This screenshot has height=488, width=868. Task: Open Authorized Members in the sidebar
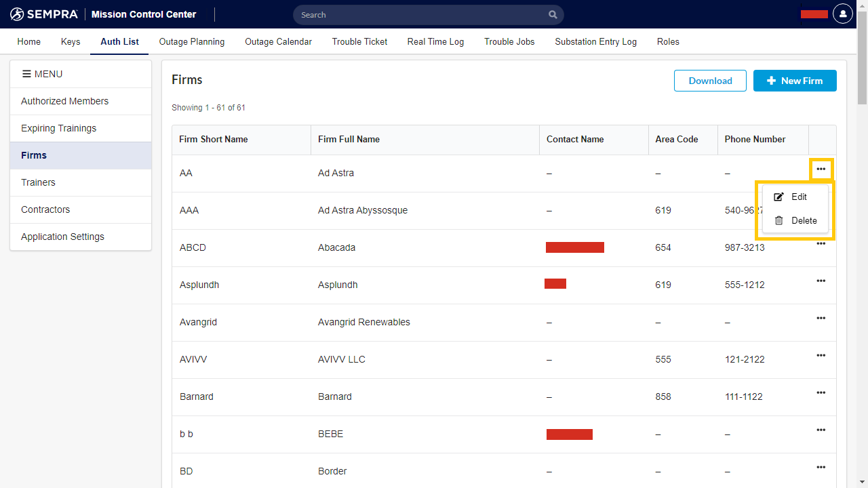click(x=64, y=101)
